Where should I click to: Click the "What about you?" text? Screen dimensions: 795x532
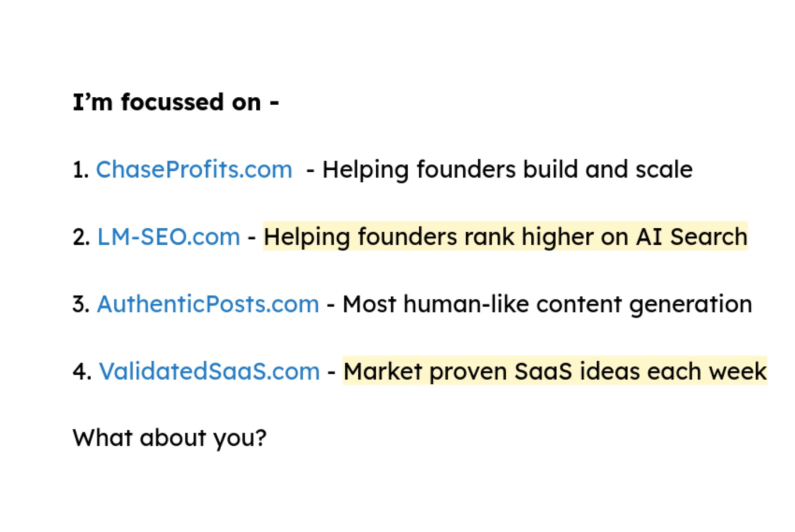[x=170, y=438]
